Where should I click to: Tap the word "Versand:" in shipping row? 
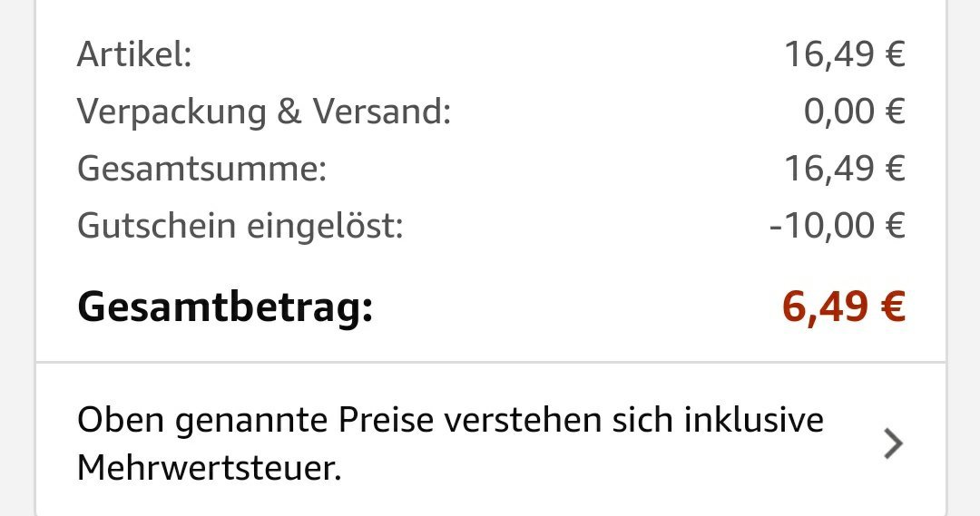[382, 112]
